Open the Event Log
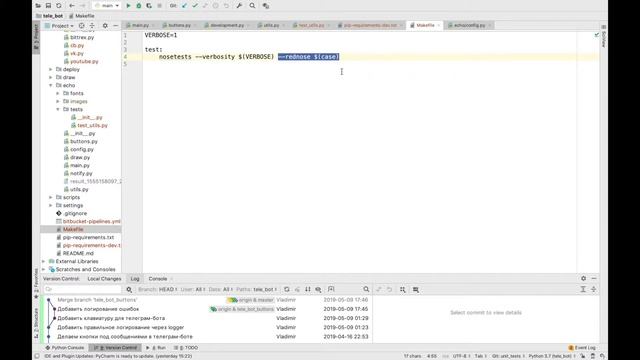This screenshot has height=360, width=640. (582, 348)
